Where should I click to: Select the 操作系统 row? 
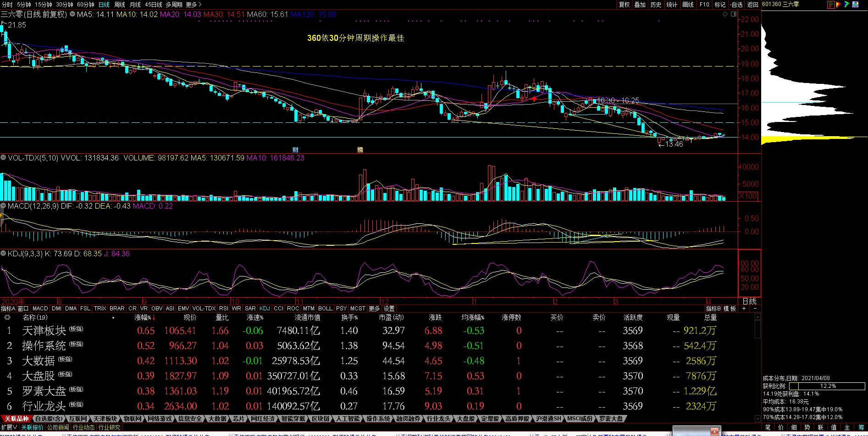coord(377,345)
